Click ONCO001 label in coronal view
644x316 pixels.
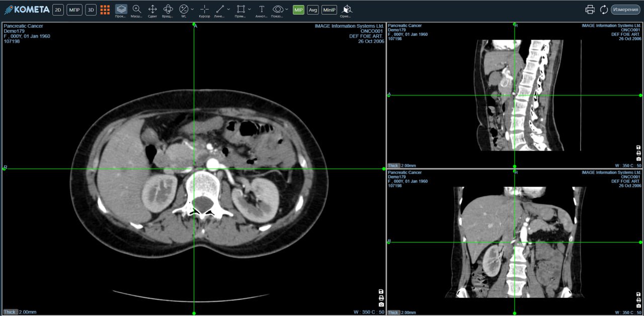click(x=631, y=177)
